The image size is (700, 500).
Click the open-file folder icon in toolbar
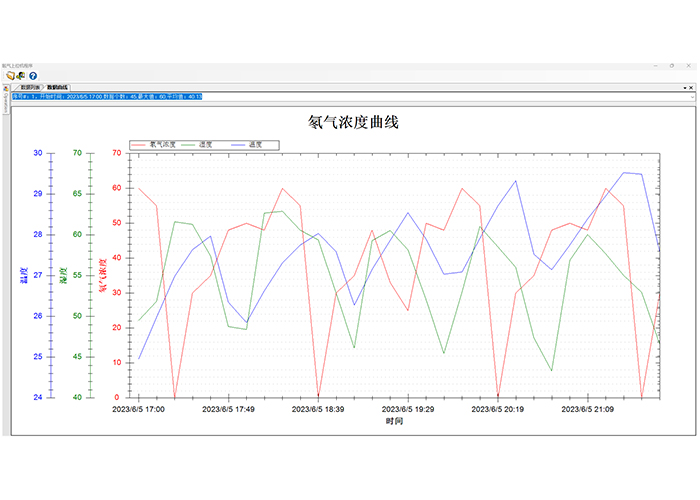pyautogui.click(x=10, y=75)
